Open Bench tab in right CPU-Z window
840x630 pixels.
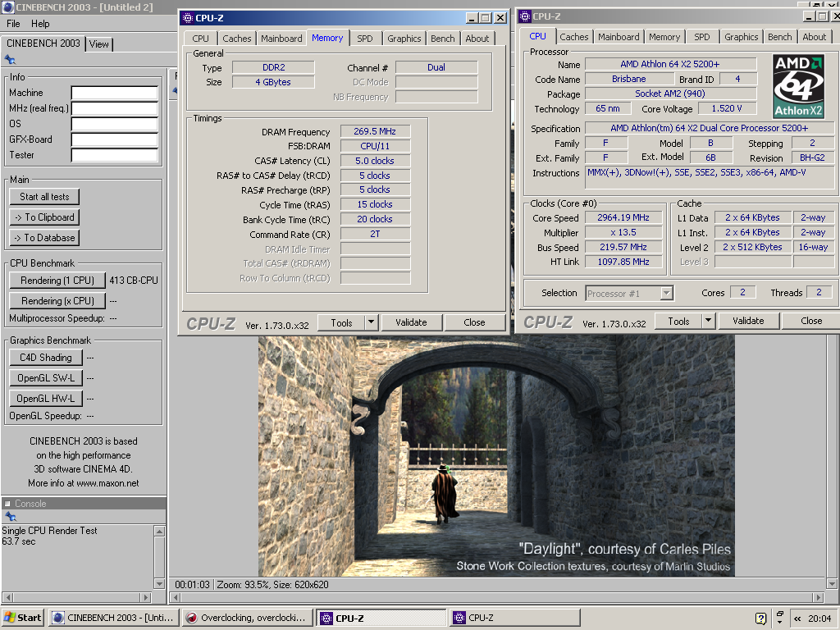click(779, 37)
